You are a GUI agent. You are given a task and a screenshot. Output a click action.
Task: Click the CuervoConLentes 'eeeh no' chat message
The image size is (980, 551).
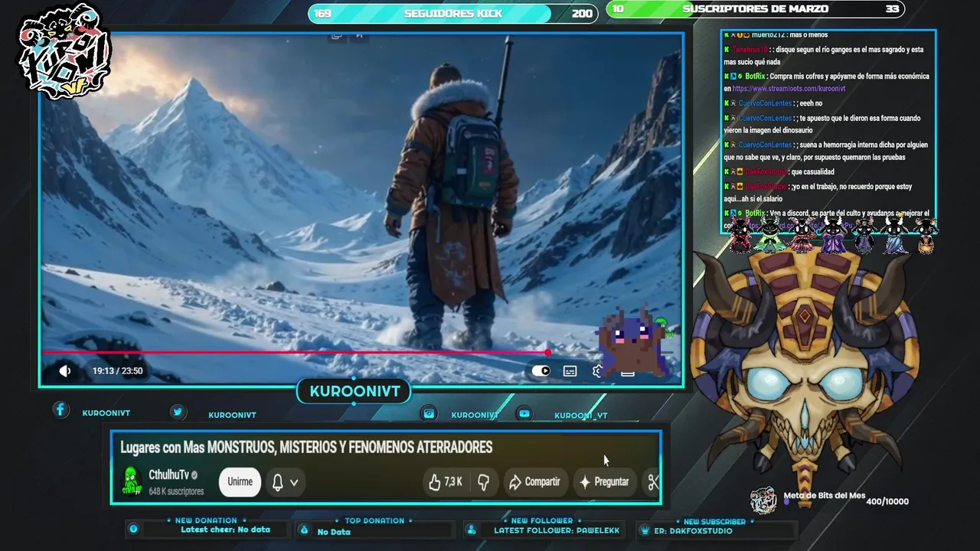[x=773, y=103]
